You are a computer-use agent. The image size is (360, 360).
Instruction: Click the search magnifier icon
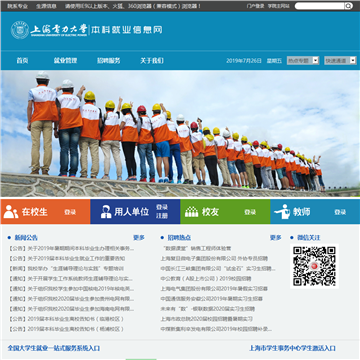[x=348, y=6]
